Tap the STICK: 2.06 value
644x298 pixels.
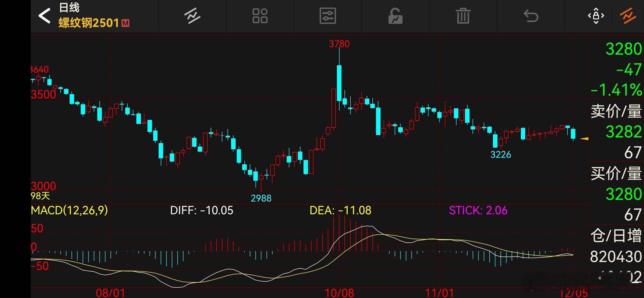(x=478, y=210)
